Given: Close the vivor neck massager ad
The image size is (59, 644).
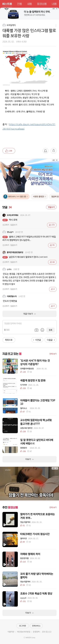Looking at the screenshot, I should click(57, 468).
